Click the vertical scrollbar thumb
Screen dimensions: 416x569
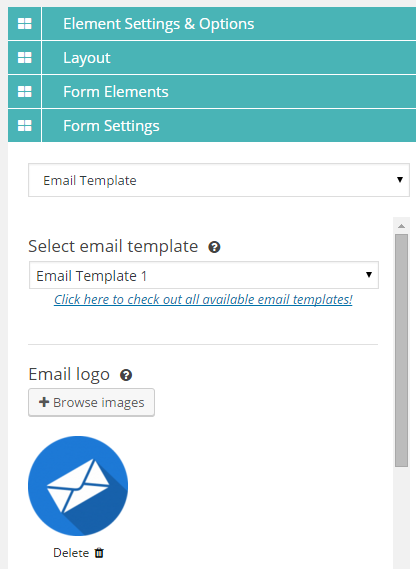tap(401, 350)
